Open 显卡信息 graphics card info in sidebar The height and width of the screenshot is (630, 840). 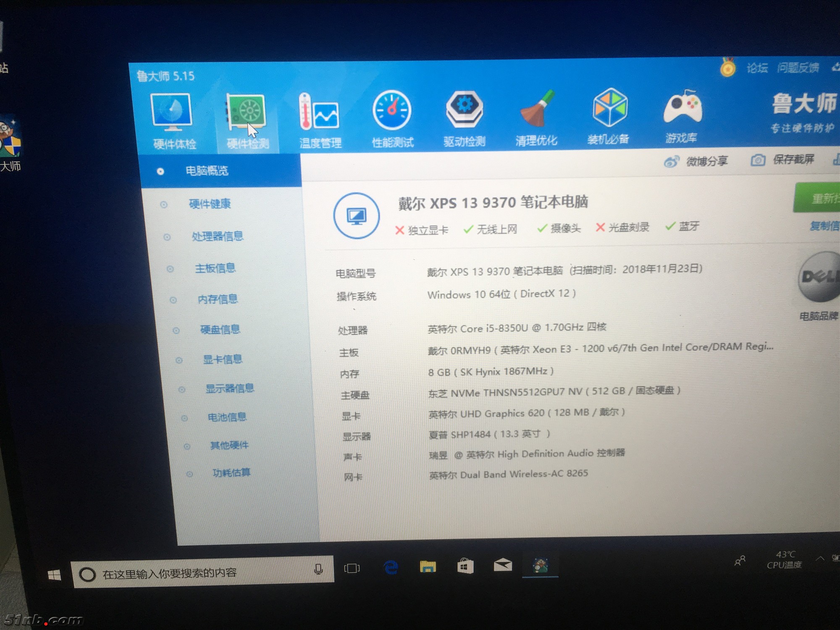tap(223, 360)
